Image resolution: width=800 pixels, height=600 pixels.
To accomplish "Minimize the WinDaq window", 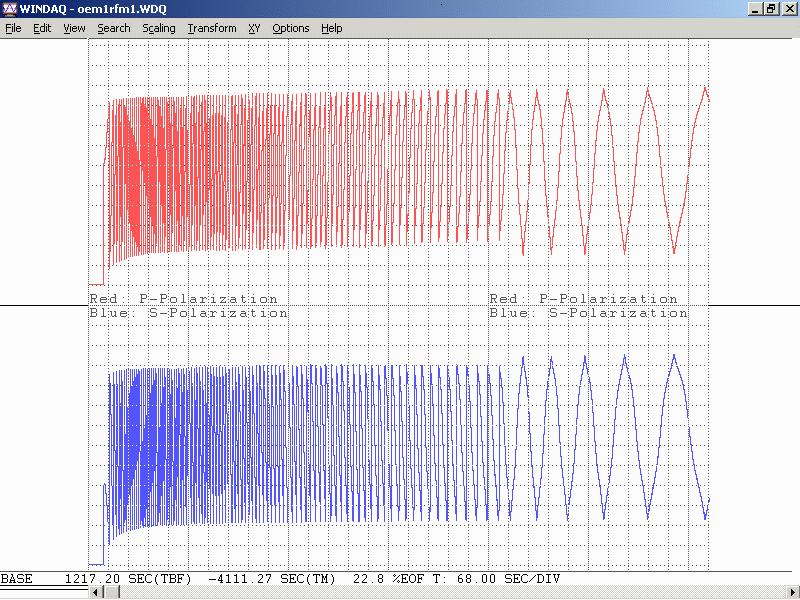I will point(755,9).
